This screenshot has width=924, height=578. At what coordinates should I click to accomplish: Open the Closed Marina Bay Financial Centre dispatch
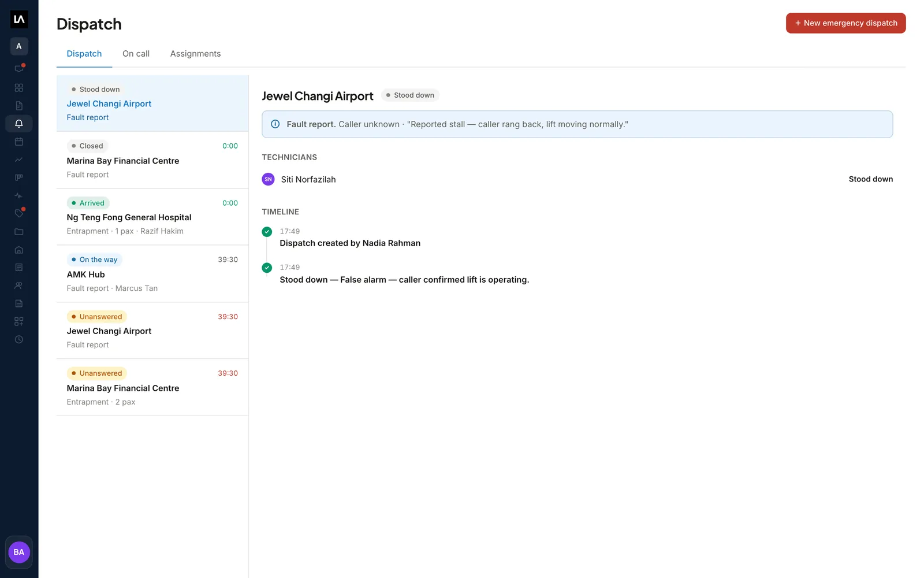pyautogui.click(x=152, y=160)
